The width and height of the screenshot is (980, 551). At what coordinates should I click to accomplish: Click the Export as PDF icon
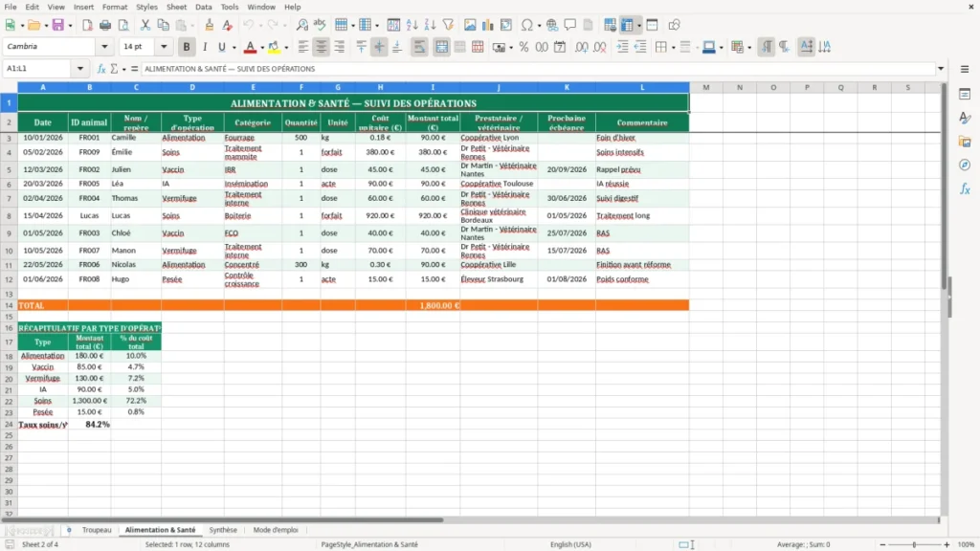[87, 25]
